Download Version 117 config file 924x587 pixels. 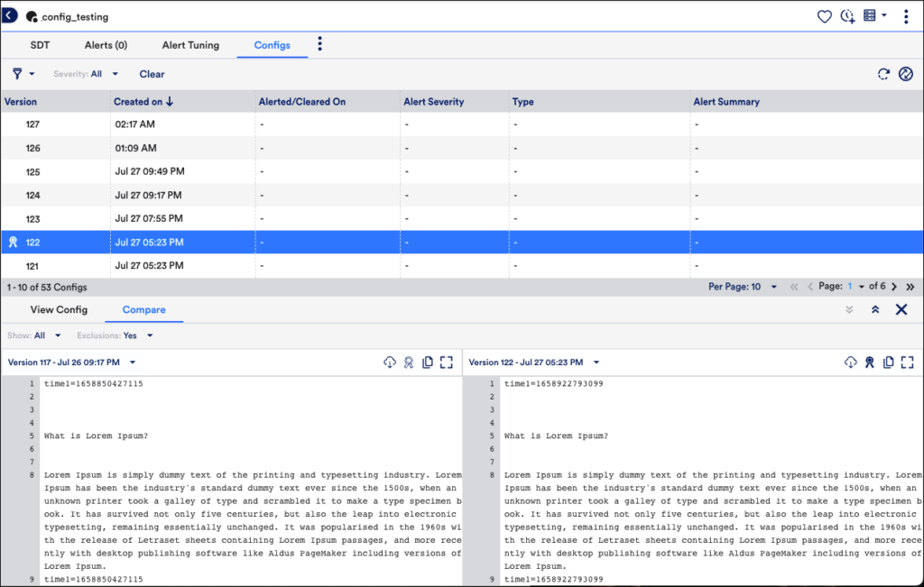(x=390, y=362)
